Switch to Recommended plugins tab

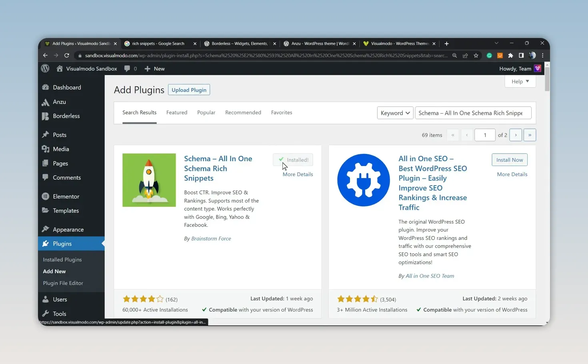243,112
